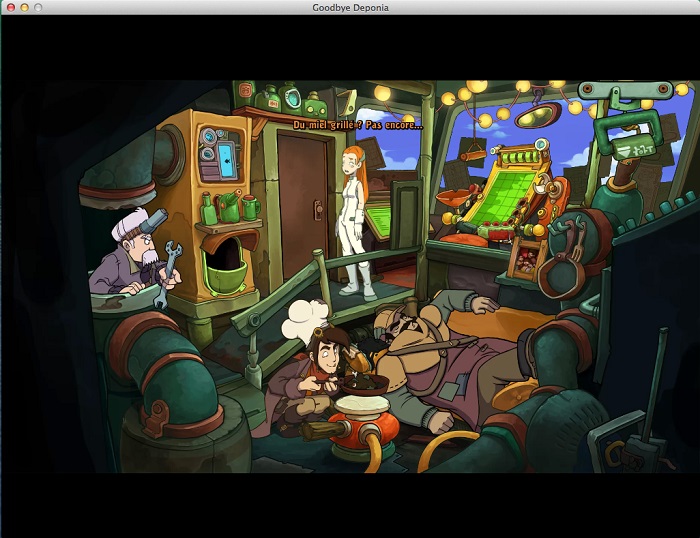Click the green bottle on the small shelf
Viewport: 700px width, 538px height.
208,209
